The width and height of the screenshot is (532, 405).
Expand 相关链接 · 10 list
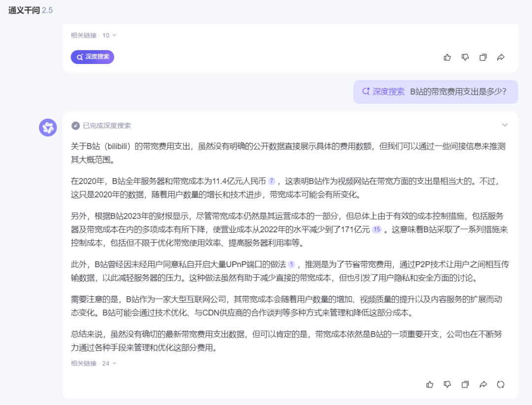pyautogui.click(x=94, y=35)
